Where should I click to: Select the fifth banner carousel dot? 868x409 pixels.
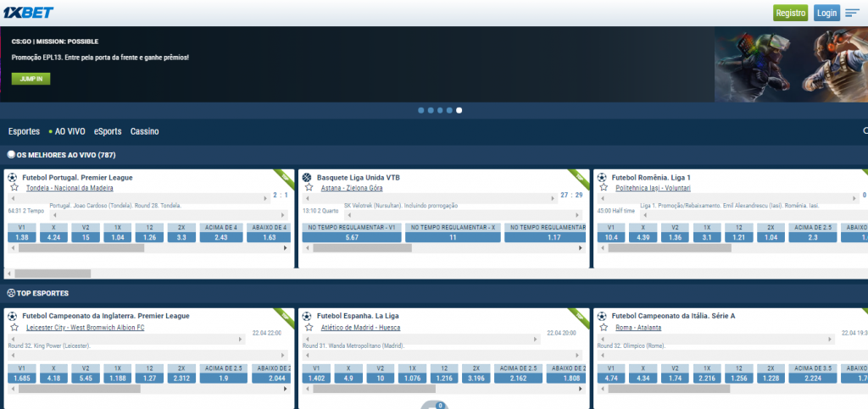click(x=459, y=111)
